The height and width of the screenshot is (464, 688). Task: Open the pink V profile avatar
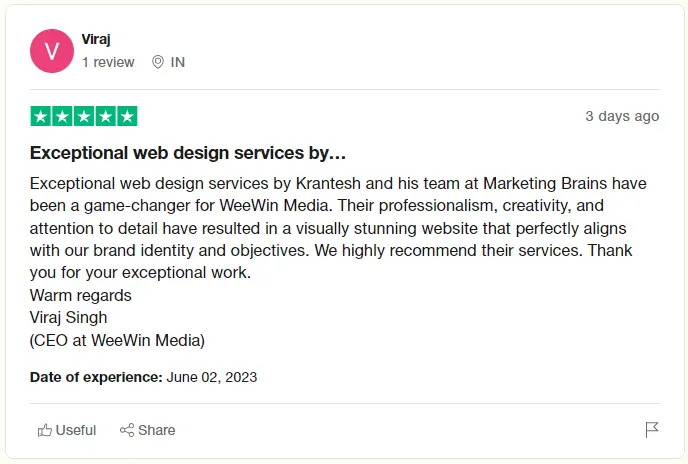[x=52, y=51]
